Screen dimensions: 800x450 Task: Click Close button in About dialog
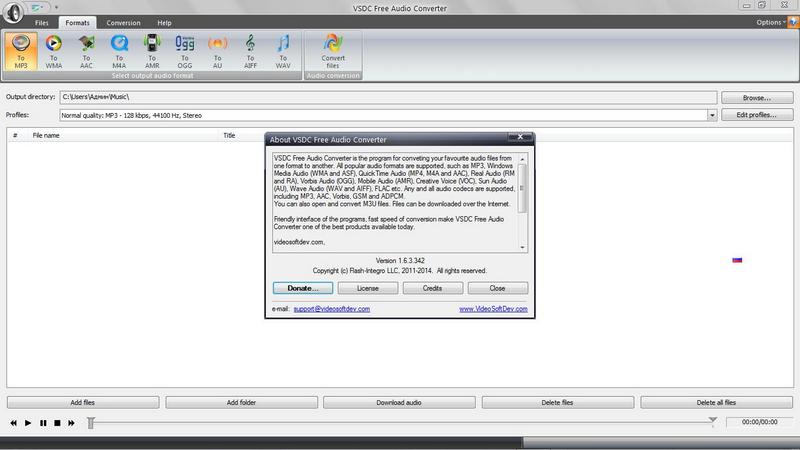[x=497, y=288]
